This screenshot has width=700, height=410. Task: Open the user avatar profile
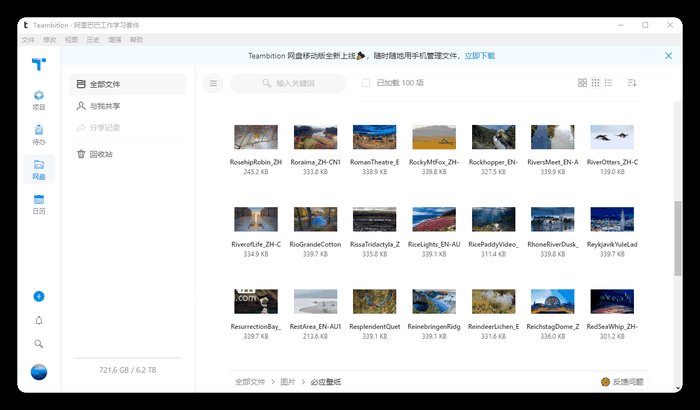coord(39,372)
